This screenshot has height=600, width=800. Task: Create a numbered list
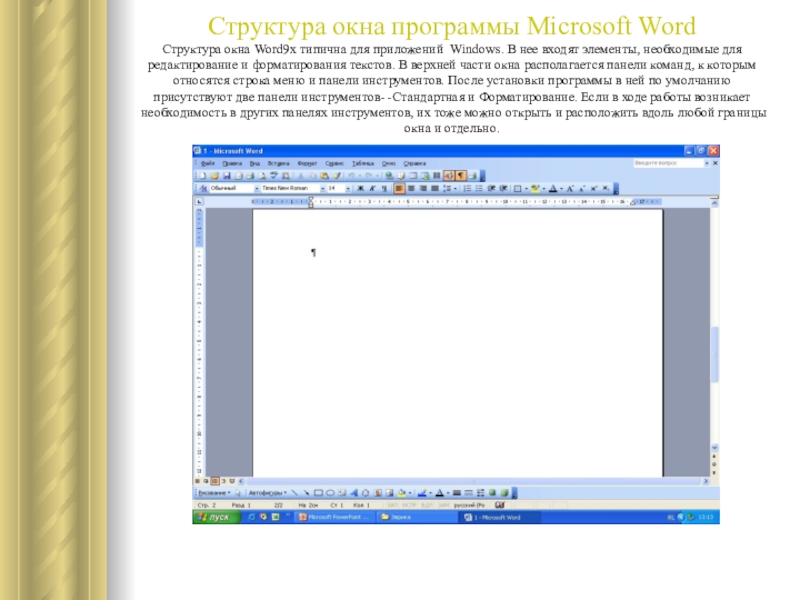[x=468, y=188]
